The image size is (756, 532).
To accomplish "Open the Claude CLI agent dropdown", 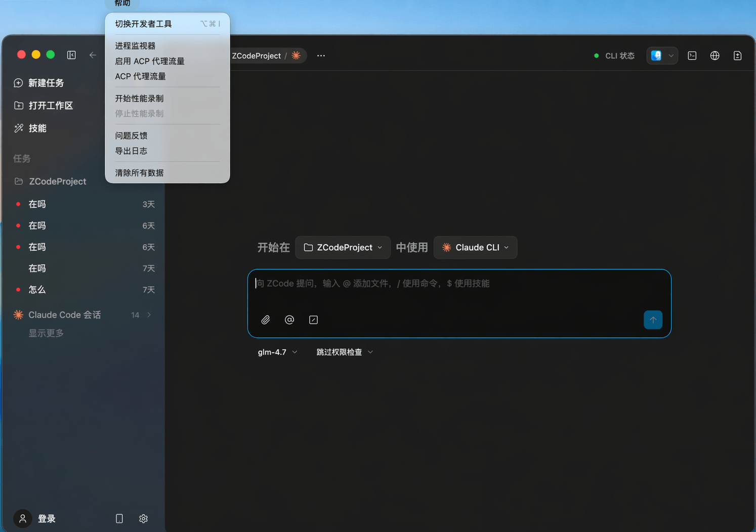I will [x=475, y=247].
